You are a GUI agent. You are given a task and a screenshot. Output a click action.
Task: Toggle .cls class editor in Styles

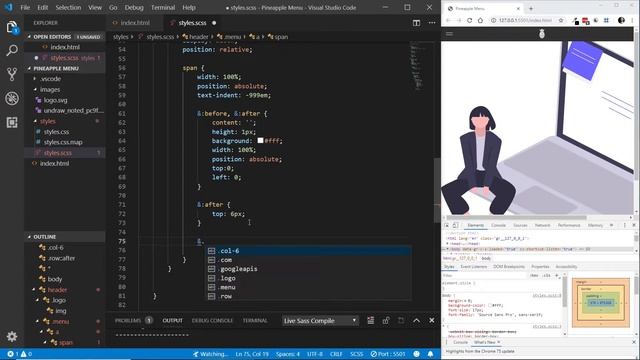click(547, 276)
